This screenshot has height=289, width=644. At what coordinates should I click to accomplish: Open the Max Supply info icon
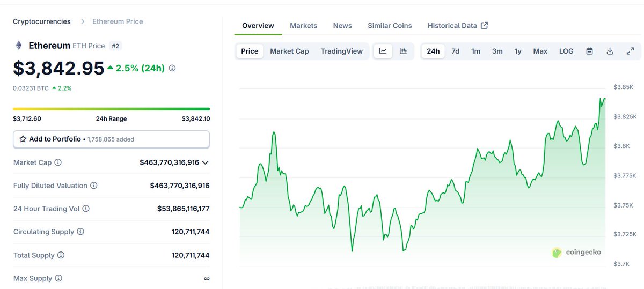tap(58, 278)
